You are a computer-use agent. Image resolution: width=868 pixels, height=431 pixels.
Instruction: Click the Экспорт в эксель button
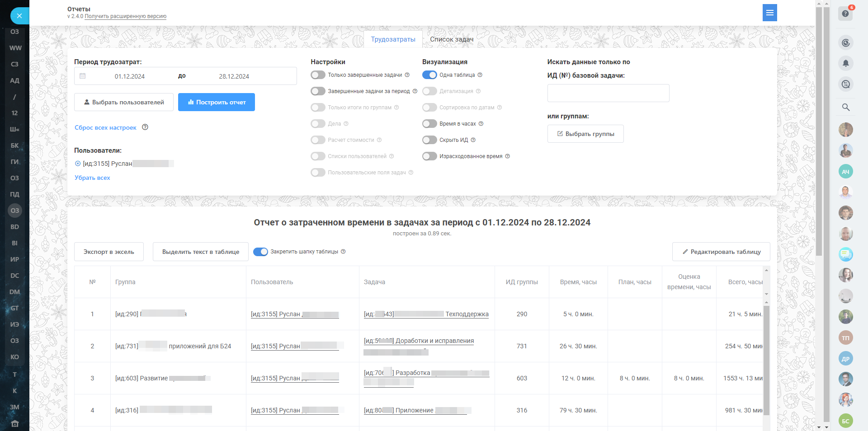108,252
